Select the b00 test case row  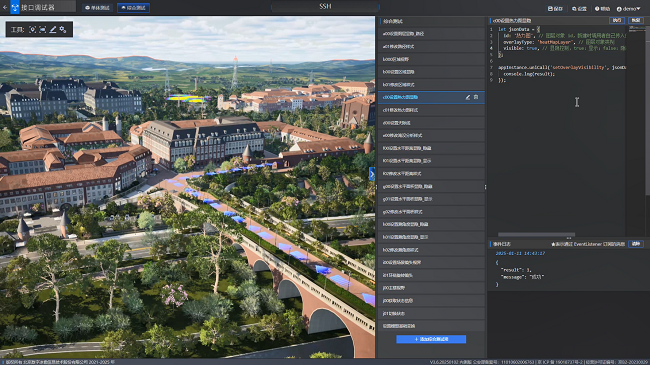click(431, 72)
